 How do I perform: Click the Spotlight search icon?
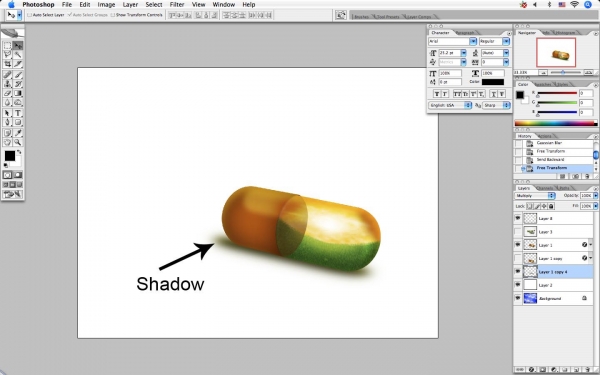click(588, 5)
